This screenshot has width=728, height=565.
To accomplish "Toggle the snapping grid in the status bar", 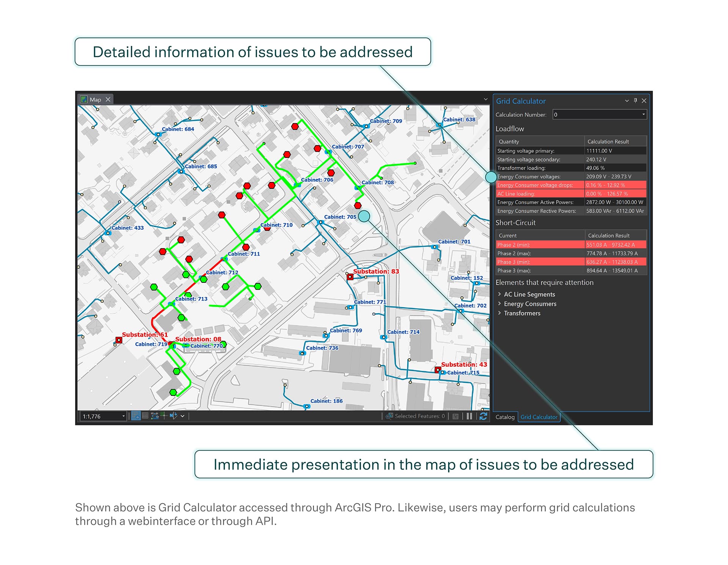I will click(x=145, y=416).
